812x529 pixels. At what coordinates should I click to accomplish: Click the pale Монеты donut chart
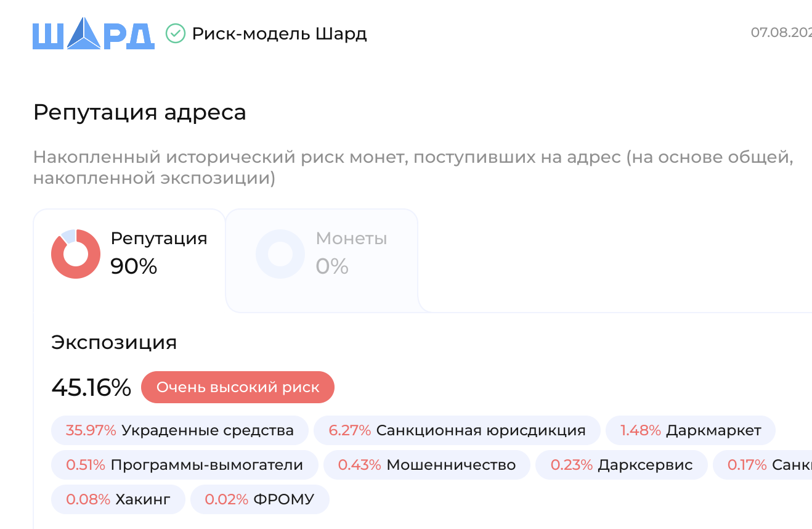pos(280,254)
